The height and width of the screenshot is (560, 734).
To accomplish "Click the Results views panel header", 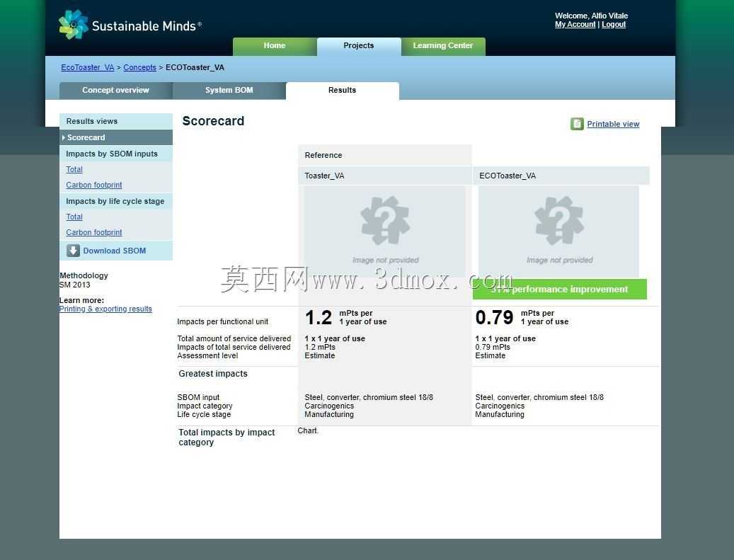I will click(116, 121).
